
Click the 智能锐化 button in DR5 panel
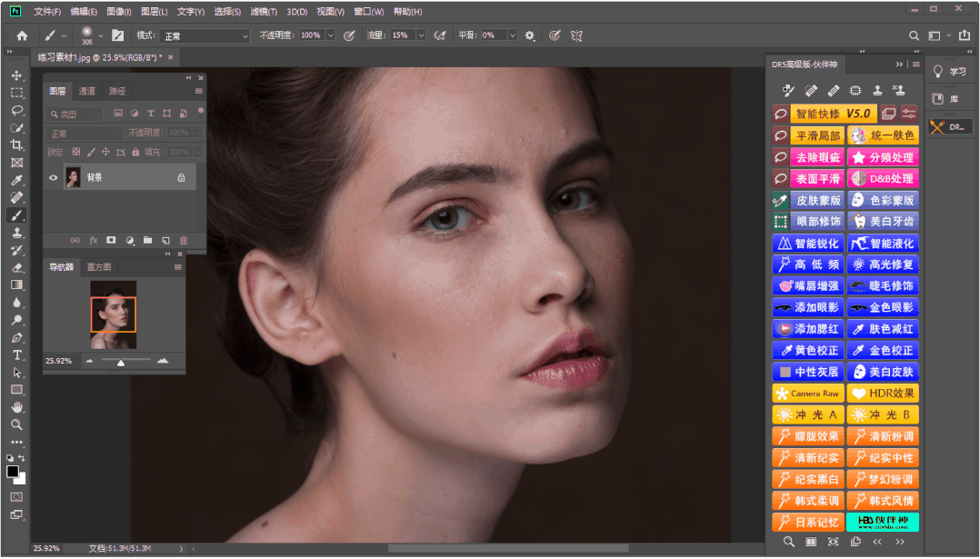click(x=806, y=244)
